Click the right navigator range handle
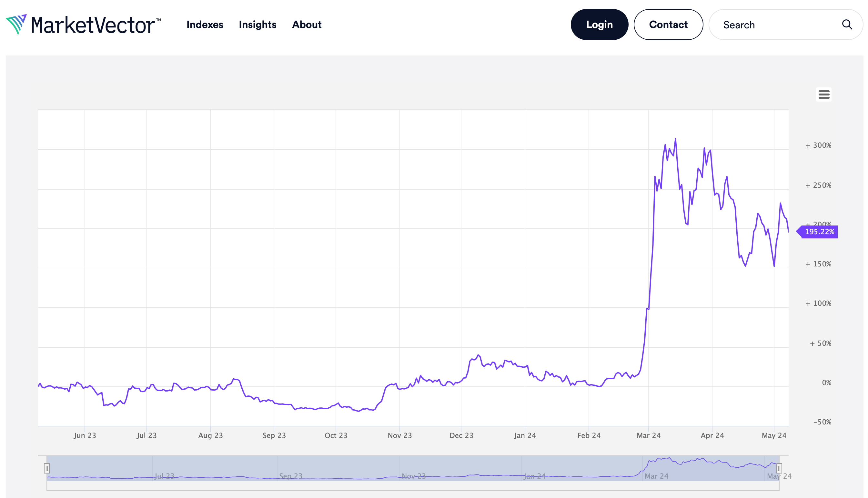 pos(779,468)
